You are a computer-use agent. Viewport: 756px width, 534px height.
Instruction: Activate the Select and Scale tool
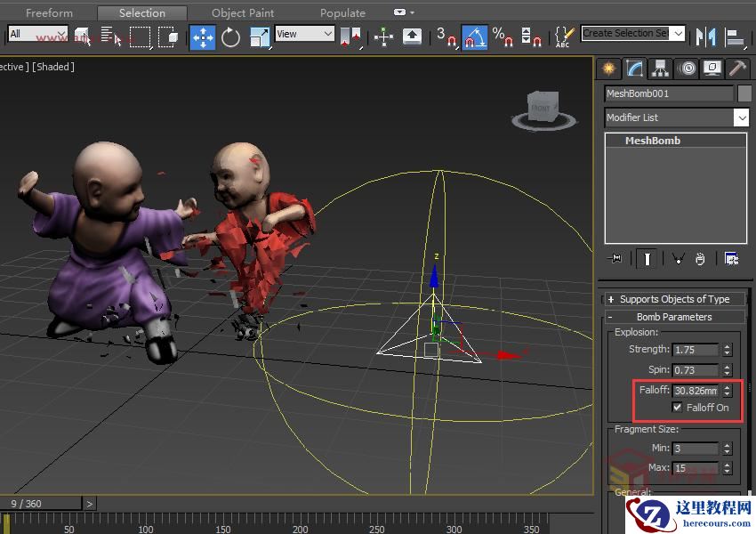point(260,36)
